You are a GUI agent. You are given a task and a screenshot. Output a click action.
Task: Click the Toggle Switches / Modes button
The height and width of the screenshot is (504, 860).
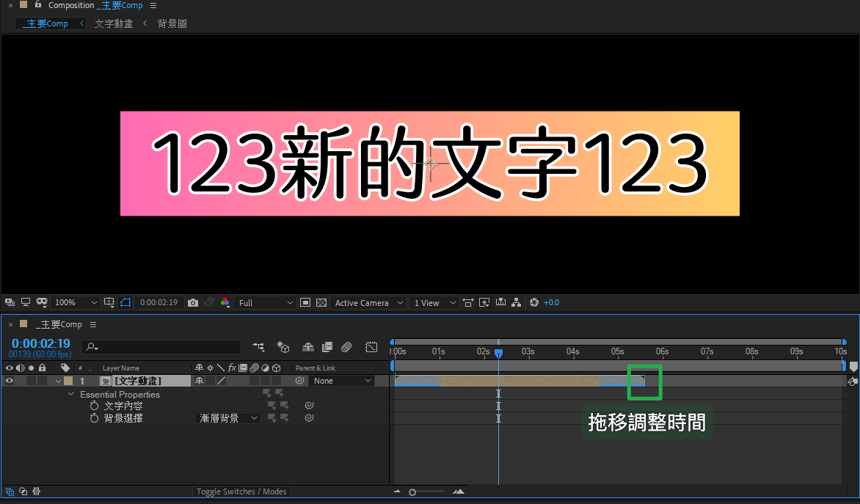click(241, 492)
